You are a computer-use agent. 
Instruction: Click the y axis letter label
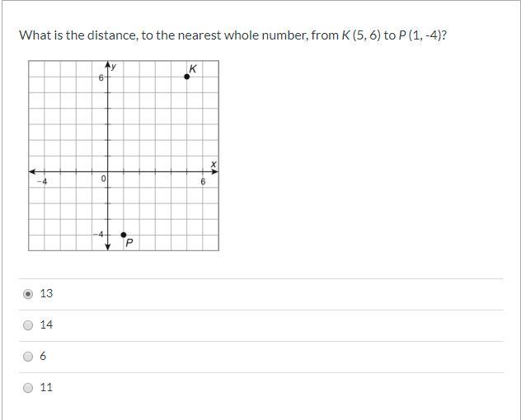click(113, 67)
